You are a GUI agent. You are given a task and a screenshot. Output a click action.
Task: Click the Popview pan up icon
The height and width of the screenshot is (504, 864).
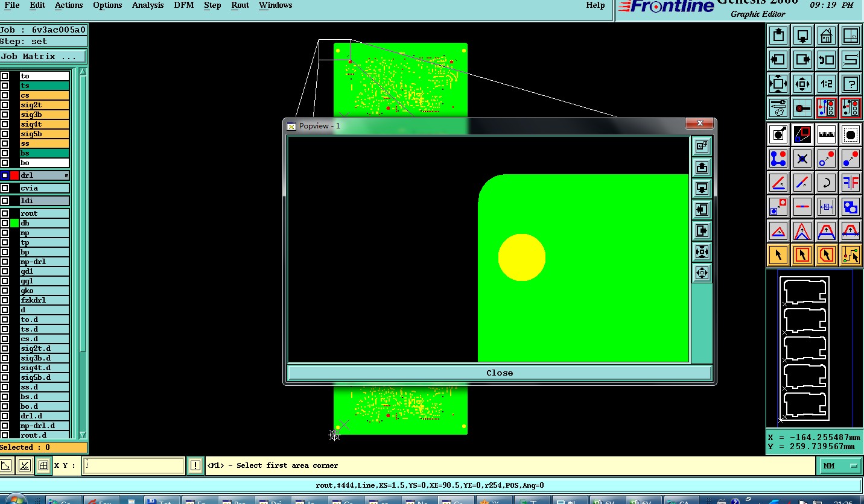(x=702, y=167)
